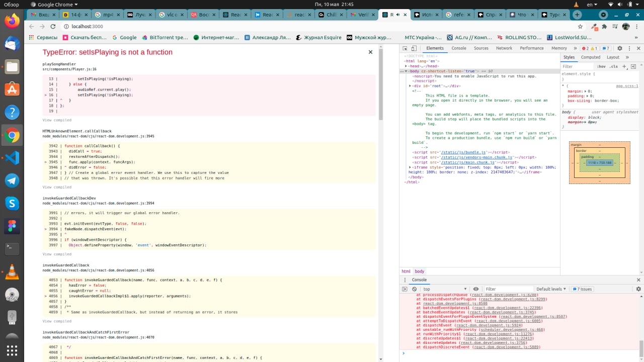Open the Default levels dropdown
The image size is (644, 362).
(551, 289)
